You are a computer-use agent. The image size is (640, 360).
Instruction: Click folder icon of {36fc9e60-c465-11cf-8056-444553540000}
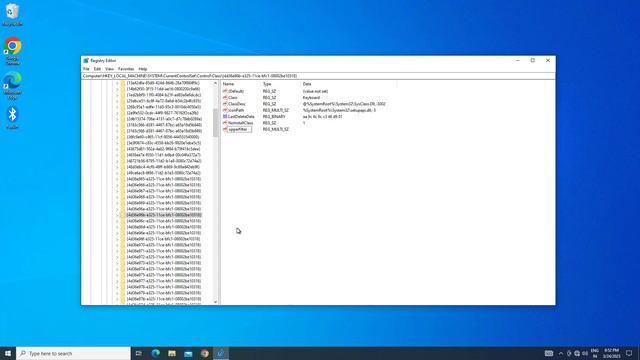123,137
